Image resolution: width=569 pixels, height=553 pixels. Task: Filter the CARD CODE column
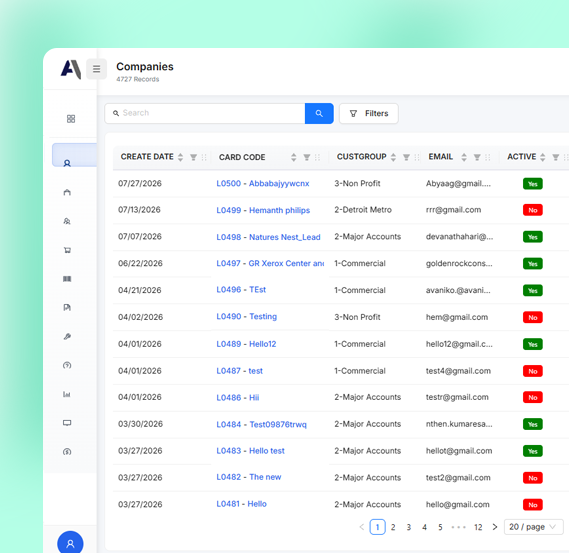[307, 157]
